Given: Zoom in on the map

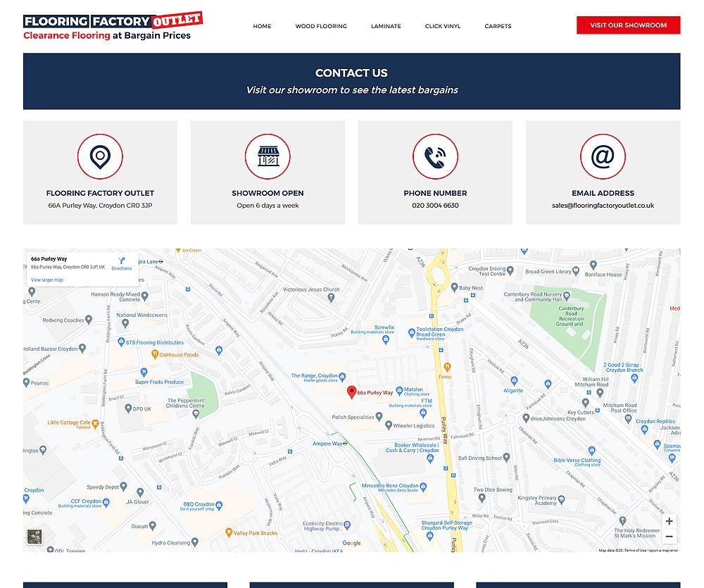Looking at the screenshot, I should (x=669, y=521).
